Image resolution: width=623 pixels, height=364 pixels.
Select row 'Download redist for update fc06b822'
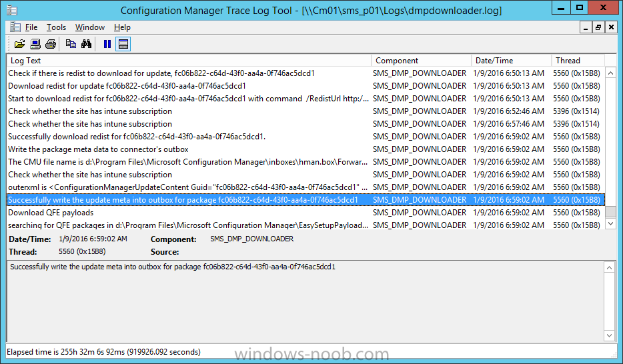tap(305, 86)
